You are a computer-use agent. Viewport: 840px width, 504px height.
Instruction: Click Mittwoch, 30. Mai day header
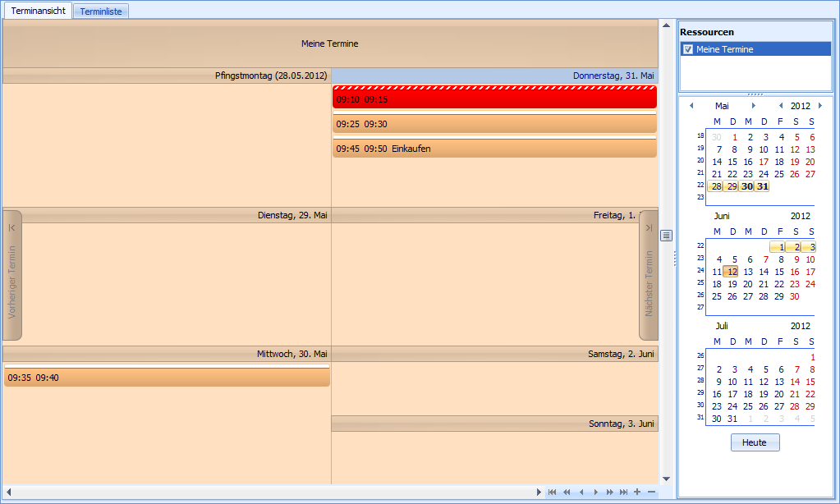[x=167, y=354]
